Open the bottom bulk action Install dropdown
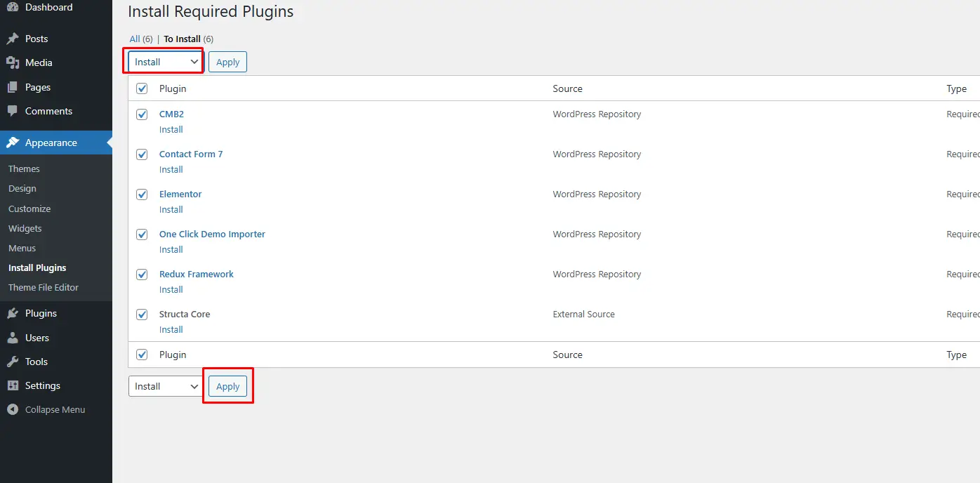 166,386
